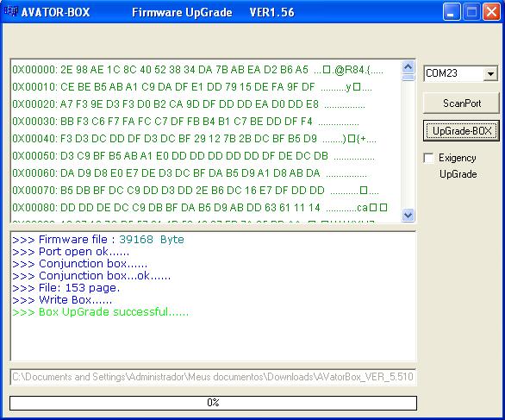Click the hex scrollbar thumb
505x420 pixels.
[408, 78]
